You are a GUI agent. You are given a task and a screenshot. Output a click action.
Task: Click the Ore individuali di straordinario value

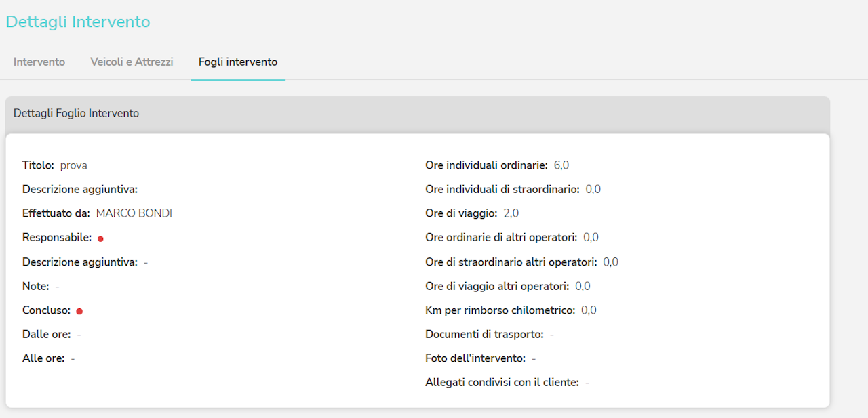[593, 189]
